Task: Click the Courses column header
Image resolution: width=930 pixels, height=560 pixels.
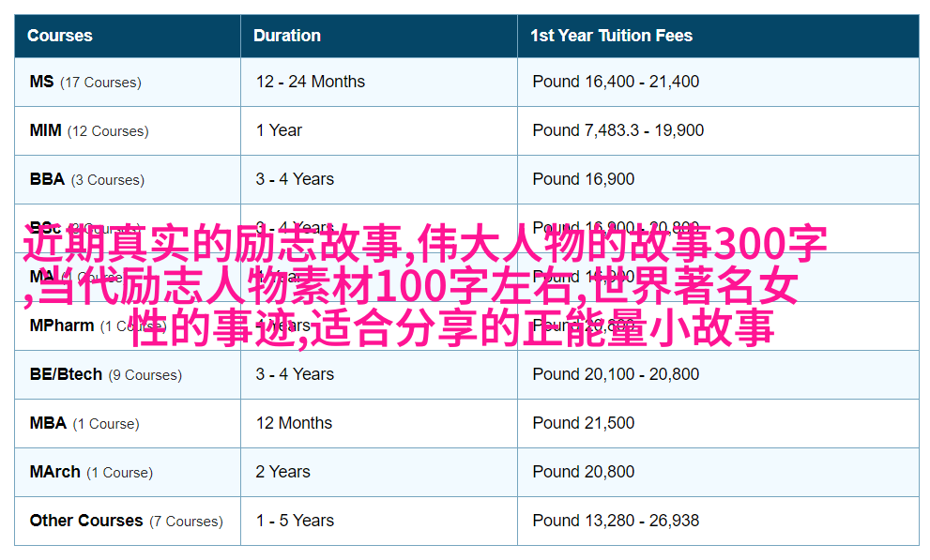Action: [60, 36]
